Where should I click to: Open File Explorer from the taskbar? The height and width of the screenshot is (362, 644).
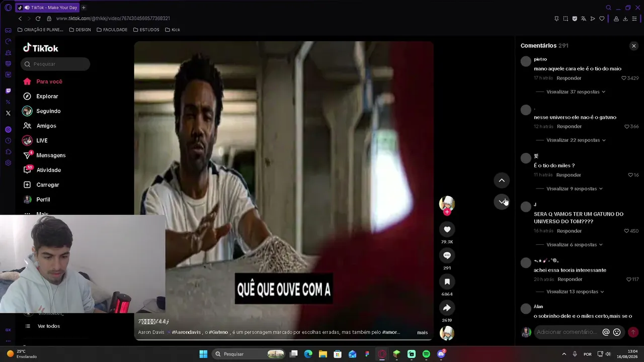point(323,354)
